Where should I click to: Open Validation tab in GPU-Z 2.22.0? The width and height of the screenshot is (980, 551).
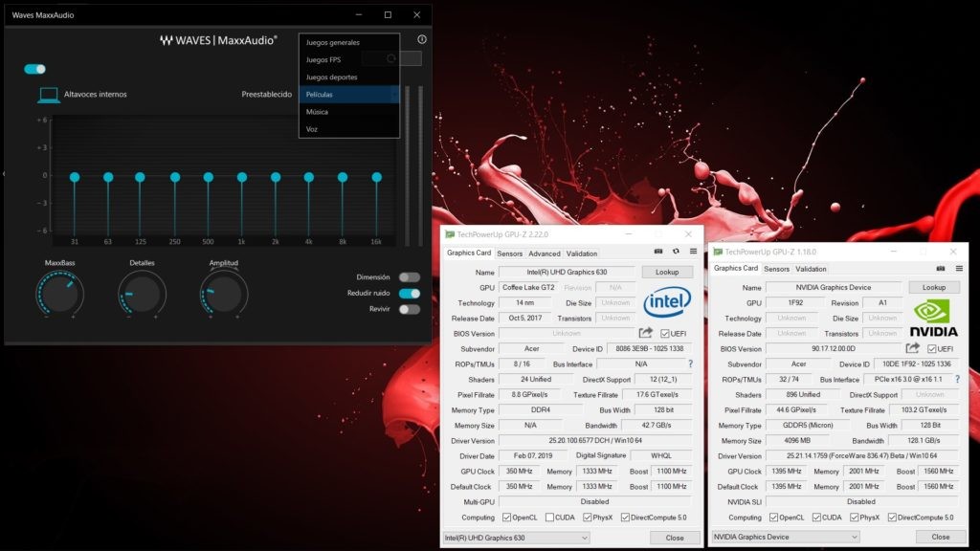tap(582, 253)
